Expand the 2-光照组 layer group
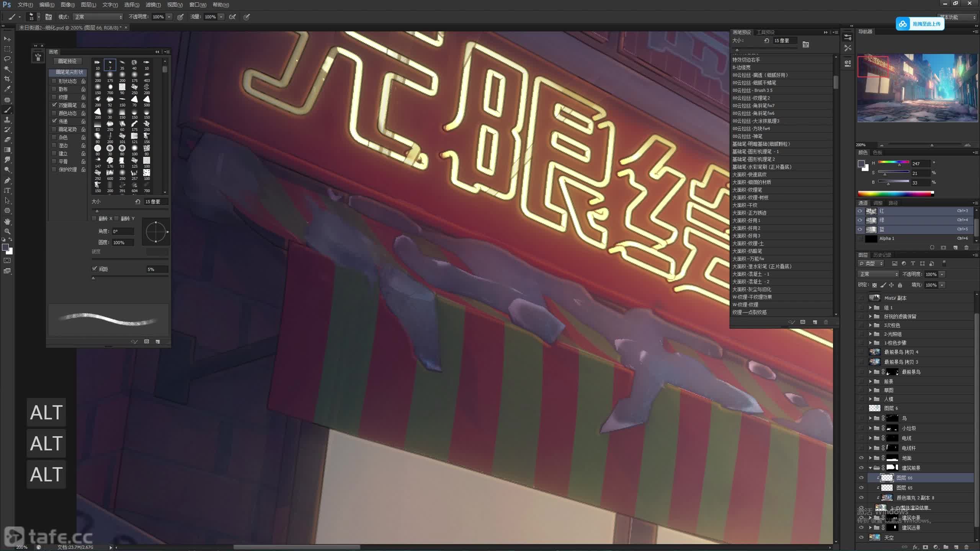 (x=870, y=334)
